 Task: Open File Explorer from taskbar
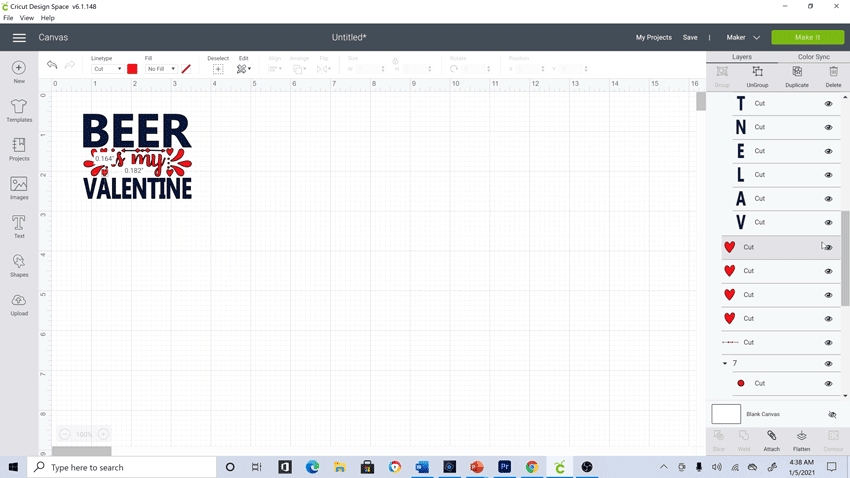click(340, 467)
